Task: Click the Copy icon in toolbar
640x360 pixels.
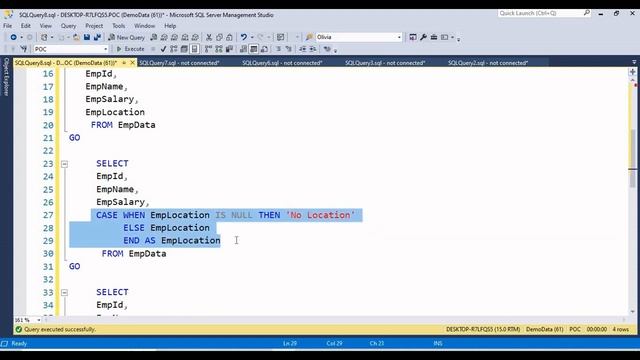Action: coord(219,37)
